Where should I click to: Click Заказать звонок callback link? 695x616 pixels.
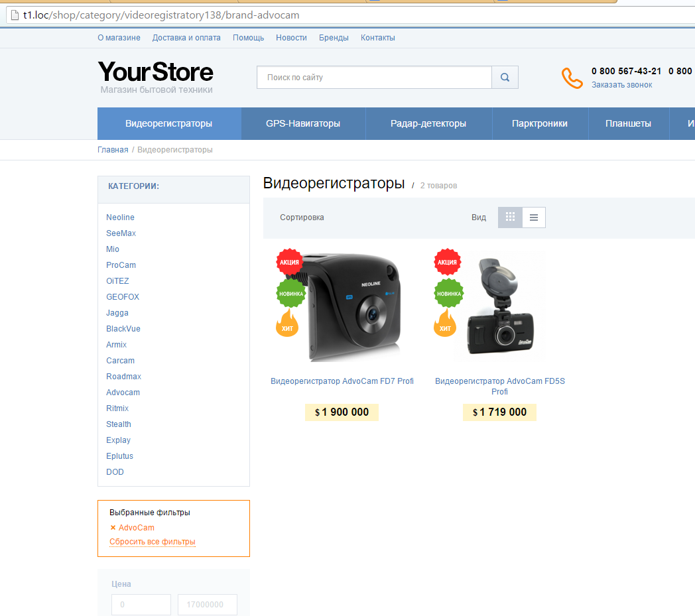coord(622,85)
